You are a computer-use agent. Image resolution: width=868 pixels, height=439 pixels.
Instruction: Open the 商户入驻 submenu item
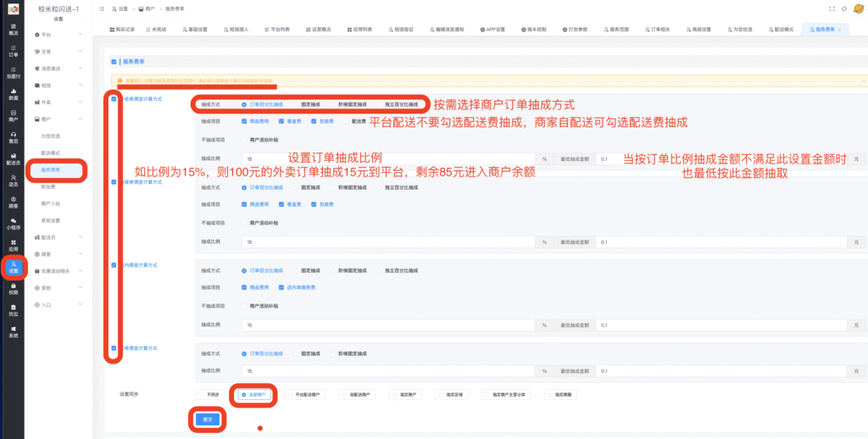pos(50,203)
